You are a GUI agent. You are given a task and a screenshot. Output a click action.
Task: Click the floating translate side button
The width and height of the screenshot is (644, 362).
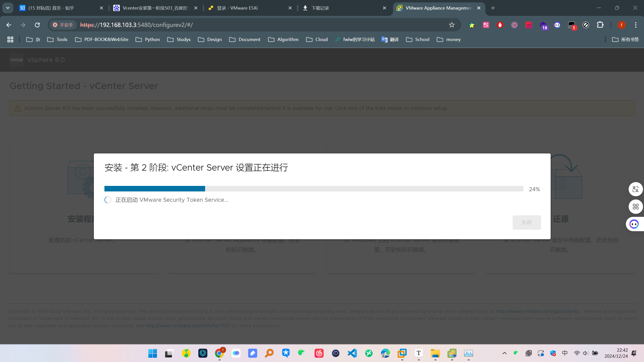point(635,189)
